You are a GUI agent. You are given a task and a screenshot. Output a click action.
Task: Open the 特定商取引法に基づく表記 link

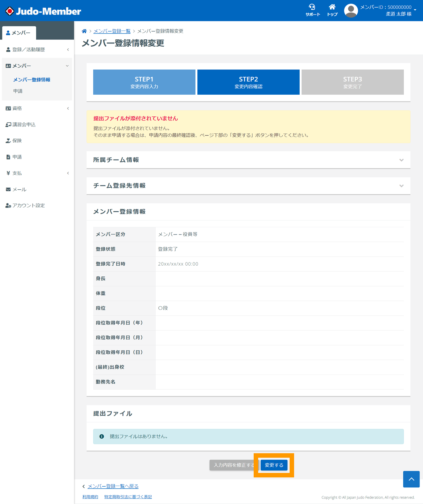pyautogui.click(x=128, y=497)
